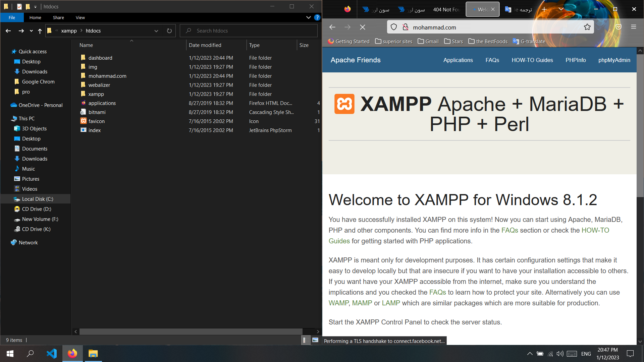
Task: Open the LAMP link in text
Action: click(391, 303)
